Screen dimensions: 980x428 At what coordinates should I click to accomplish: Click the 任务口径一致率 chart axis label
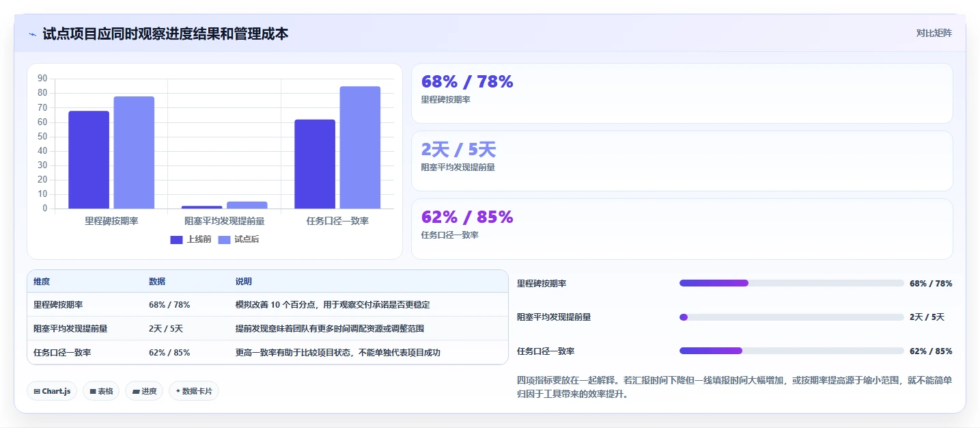pos(337,221)
